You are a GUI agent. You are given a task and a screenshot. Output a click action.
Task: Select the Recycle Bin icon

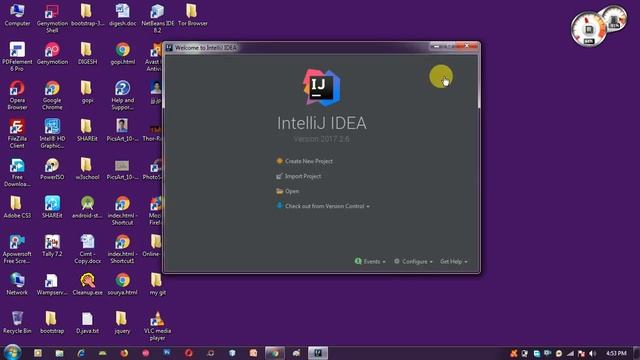point(17,323)
